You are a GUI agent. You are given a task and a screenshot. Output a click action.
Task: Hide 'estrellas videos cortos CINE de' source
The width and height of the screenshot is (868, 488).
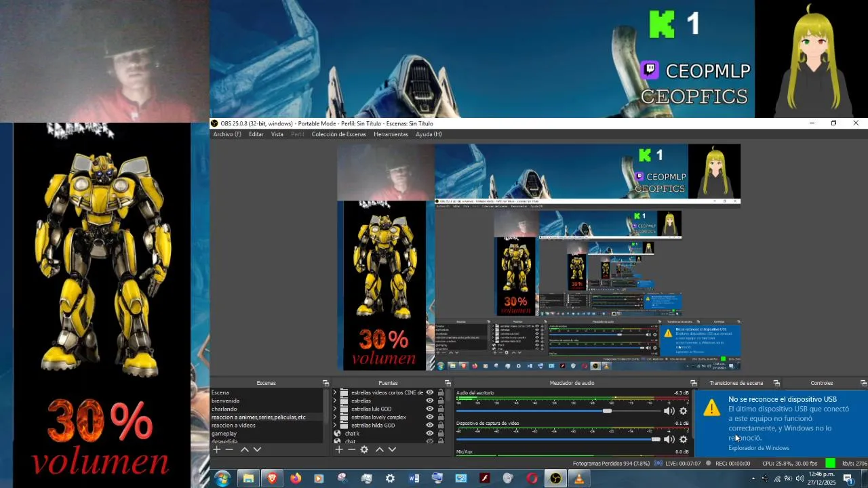(x=429, y=392)
